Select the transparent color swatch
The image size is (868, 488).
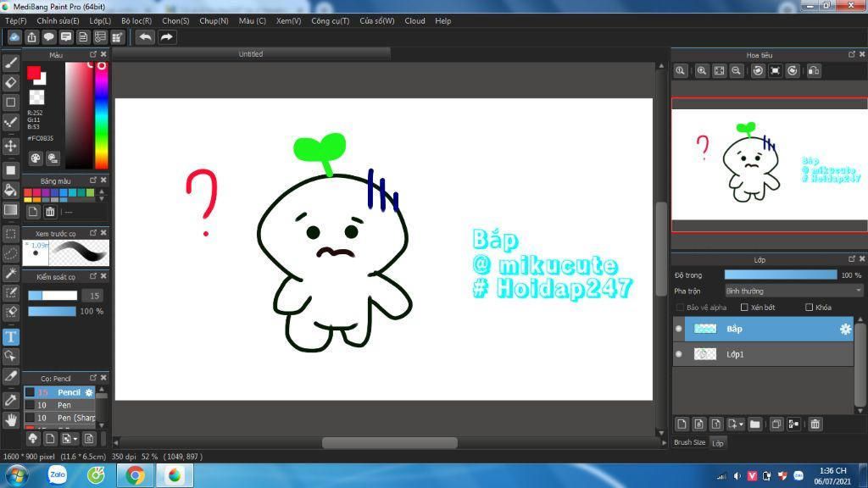click(37, 97)
